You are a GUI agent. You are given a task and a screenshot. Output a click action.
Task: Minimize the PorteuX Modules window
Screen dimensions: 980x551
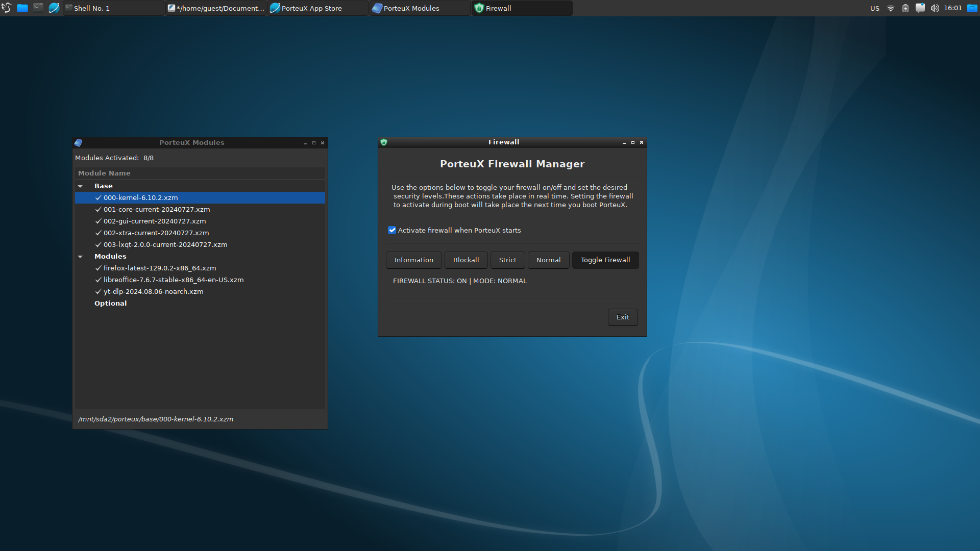(x=305, y=143)
